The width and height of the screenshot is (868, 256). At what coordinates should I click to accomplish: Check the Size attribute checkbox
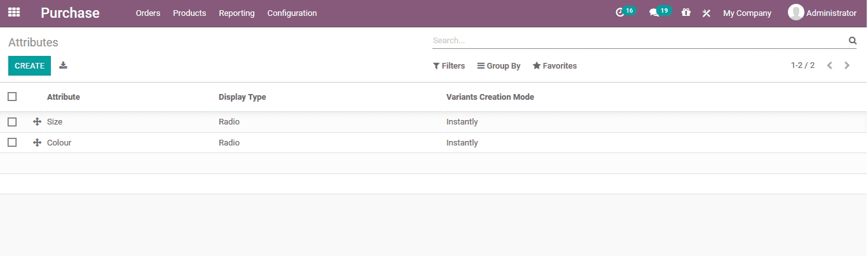12,122
